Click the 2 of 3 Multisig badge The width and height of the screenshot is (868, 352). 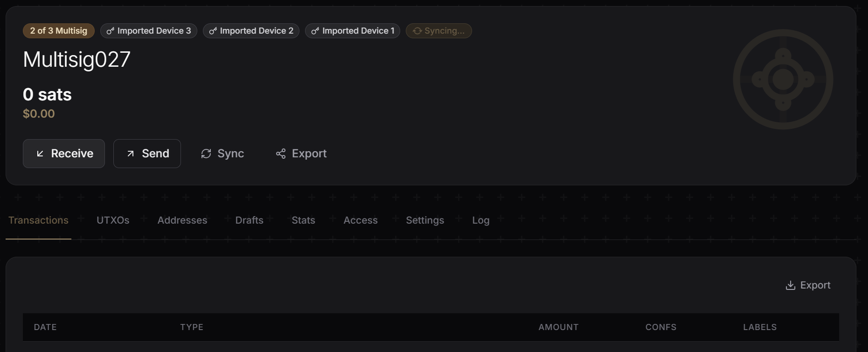(x=59, y=31)
